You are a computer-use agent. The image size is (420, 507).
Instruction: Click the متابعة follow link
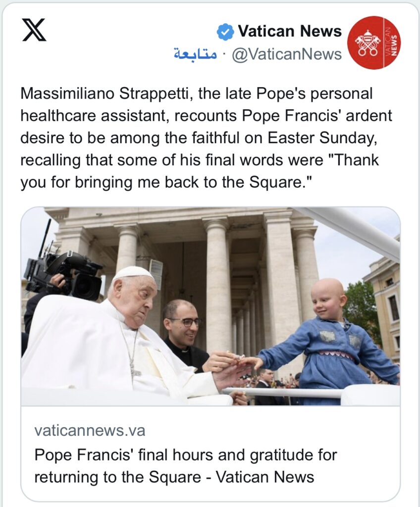click(195, 54)
